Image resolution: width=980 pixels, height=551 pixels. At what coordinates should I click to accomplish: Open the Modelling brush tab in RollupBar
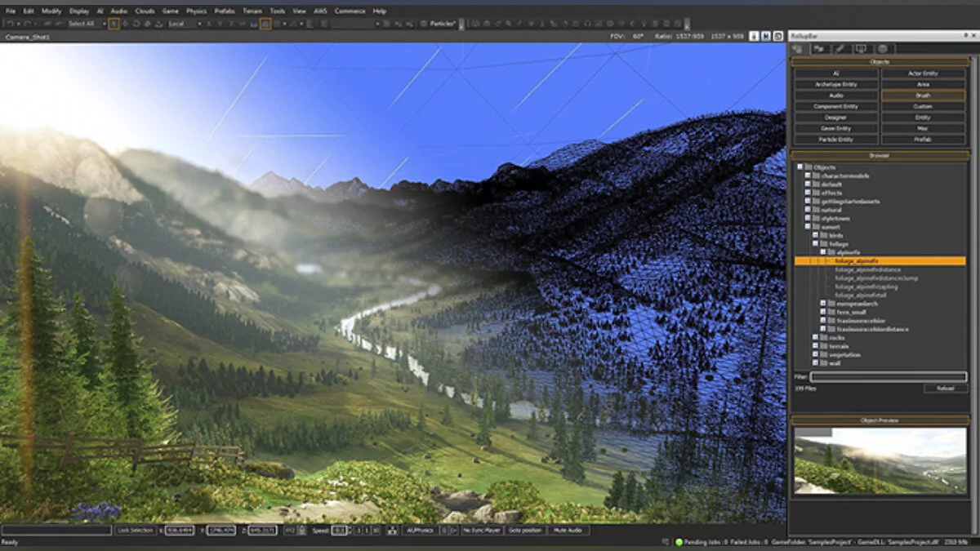[840, 49]
